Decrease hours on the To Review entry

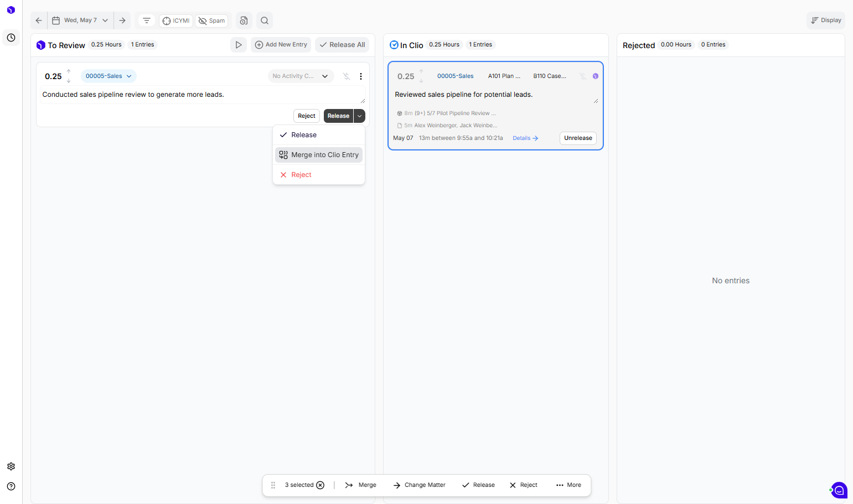69,81
